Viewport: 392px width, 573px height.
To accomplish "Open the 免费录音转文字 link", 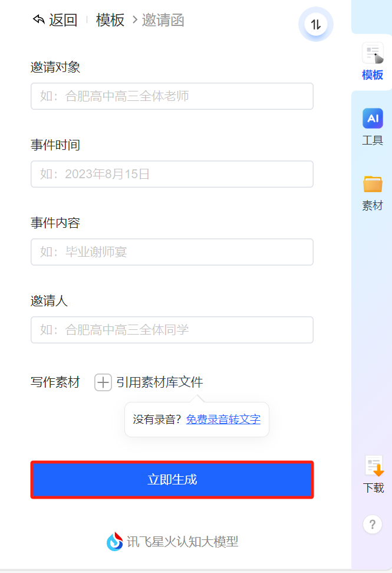I will point(223,419).
